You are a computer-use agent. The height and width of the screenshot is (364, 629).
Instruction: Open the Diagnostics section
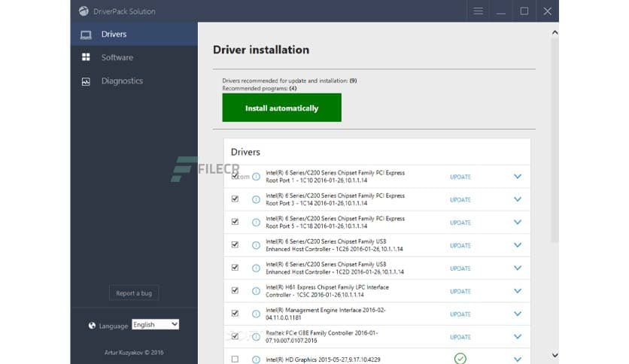[x=134, y=81]
